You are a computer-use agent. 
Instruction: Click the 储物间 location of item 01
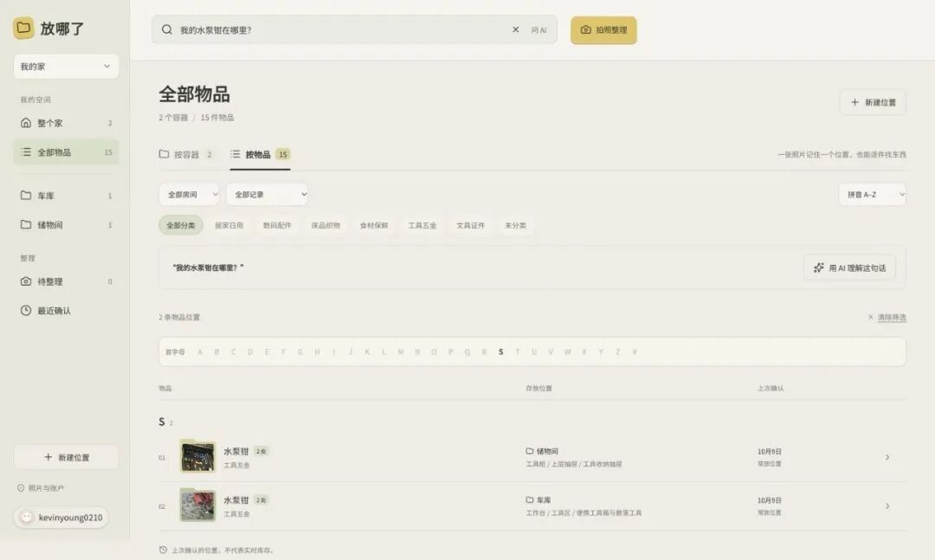point(542,452)
